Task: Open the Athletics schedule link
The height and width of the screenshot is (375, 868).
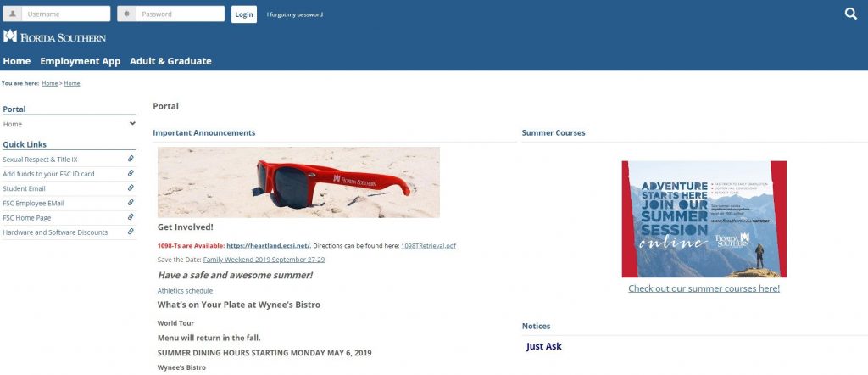Action: click(185, 291)
